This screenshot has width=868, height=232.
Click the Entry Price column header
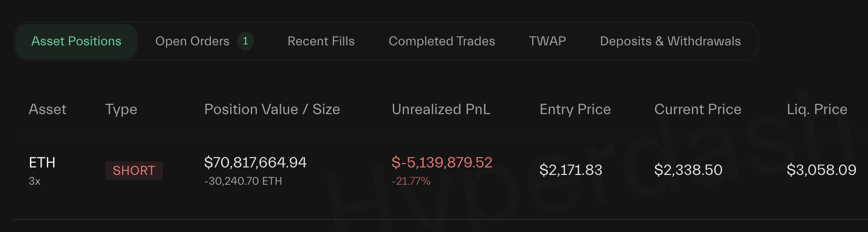[x=575, y=109]
